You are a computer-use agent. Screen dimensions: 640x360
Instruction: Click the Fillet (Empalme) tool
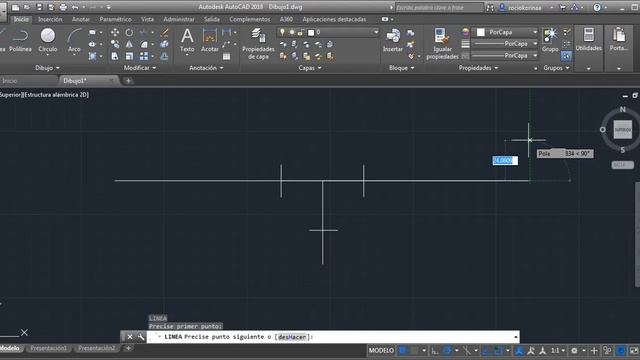tap(144, 44)
